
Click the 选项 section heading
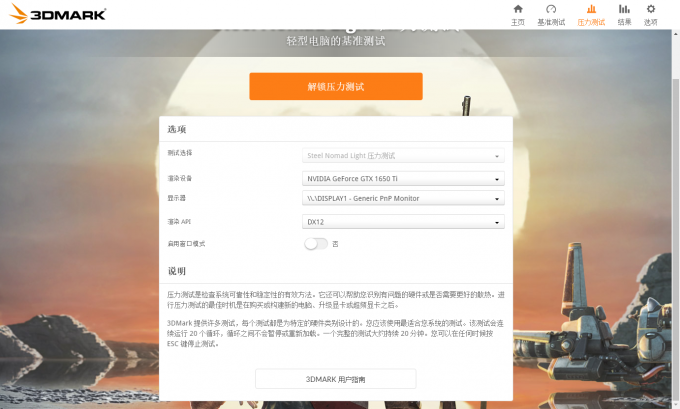176,130
